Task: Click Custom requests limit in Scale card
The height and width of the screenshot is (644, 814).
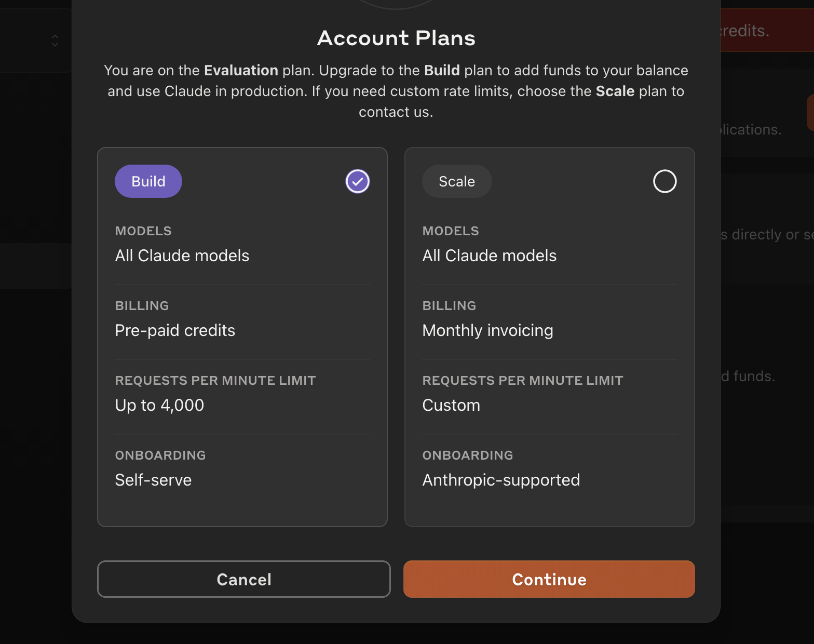Action: click(451, 405)
